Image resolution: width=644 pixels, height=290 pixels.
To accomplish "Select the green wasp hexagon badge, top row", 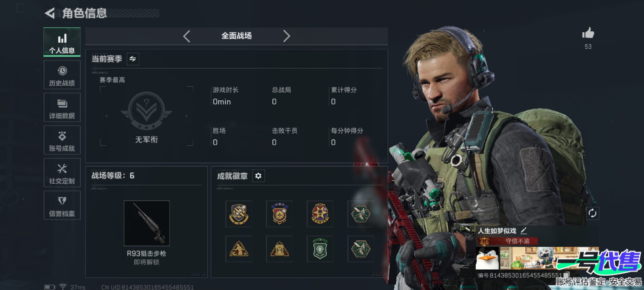I will pos(361,214).
